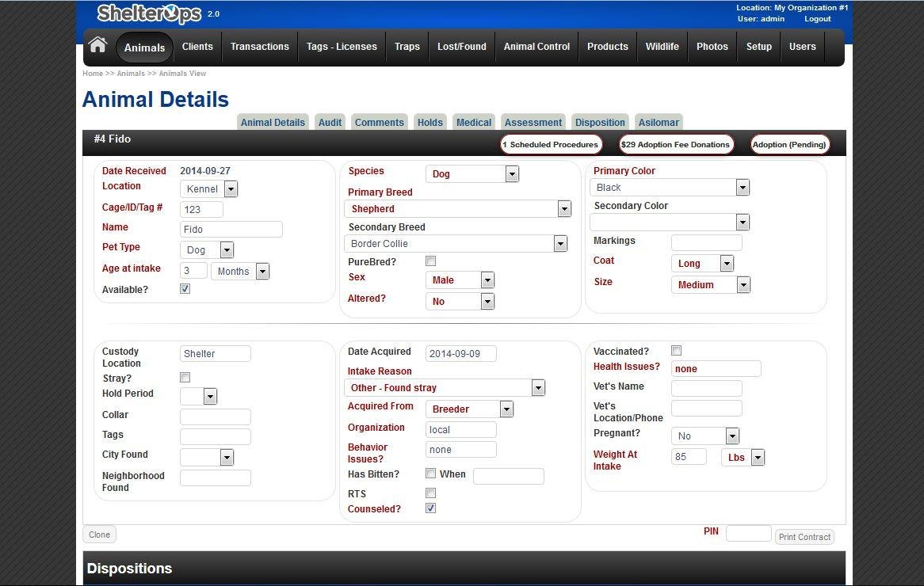Uncheck the Available checkbox
The image size is (924, 586).
tap(185, 288)
